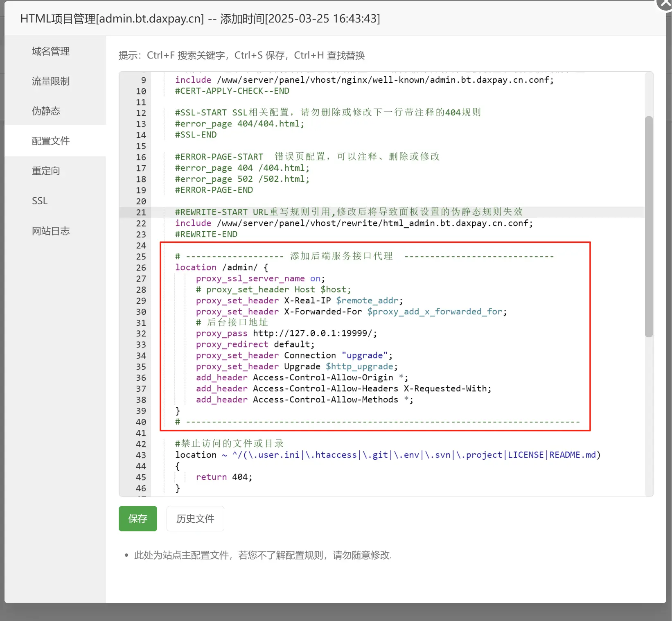
Task: Open the 网站日志 tab
Action: [51, 231]
